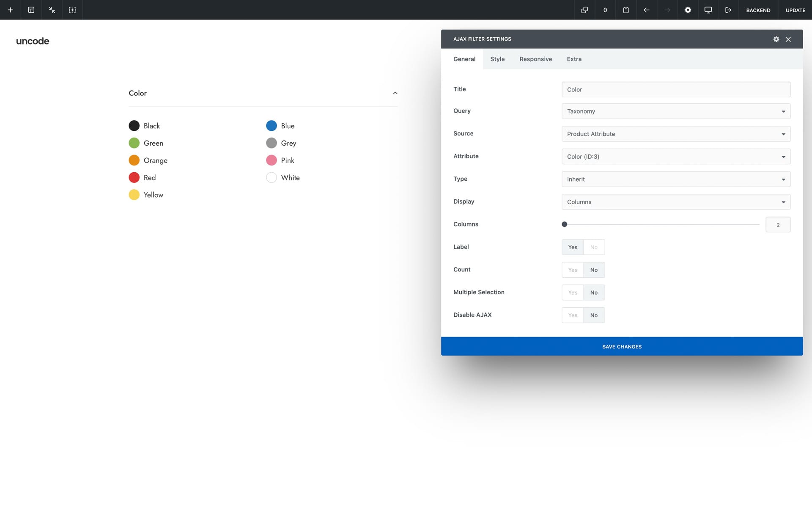
Task: Set Label toggle to No
Action: click(594, 247)
